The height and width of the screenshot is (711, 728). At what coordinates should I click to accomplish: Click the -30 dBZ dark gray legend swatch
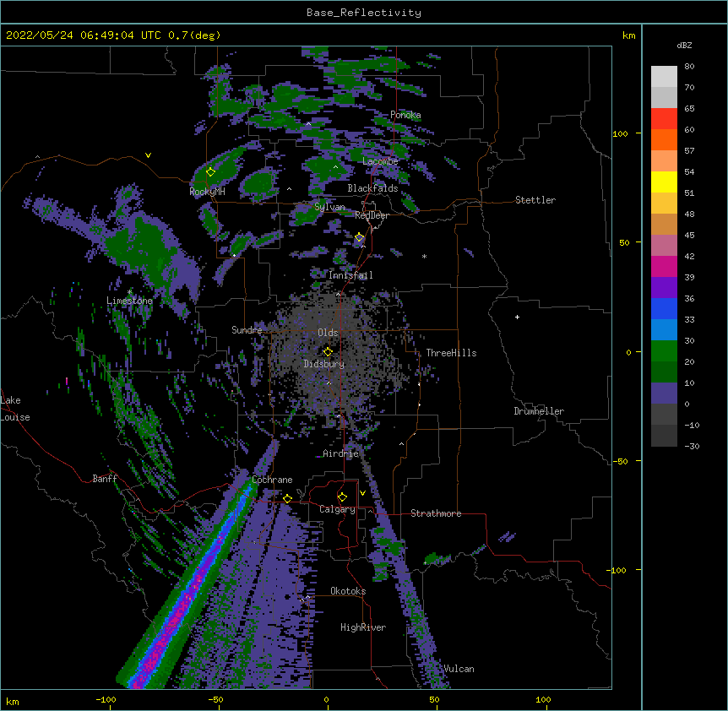point(664,436)
